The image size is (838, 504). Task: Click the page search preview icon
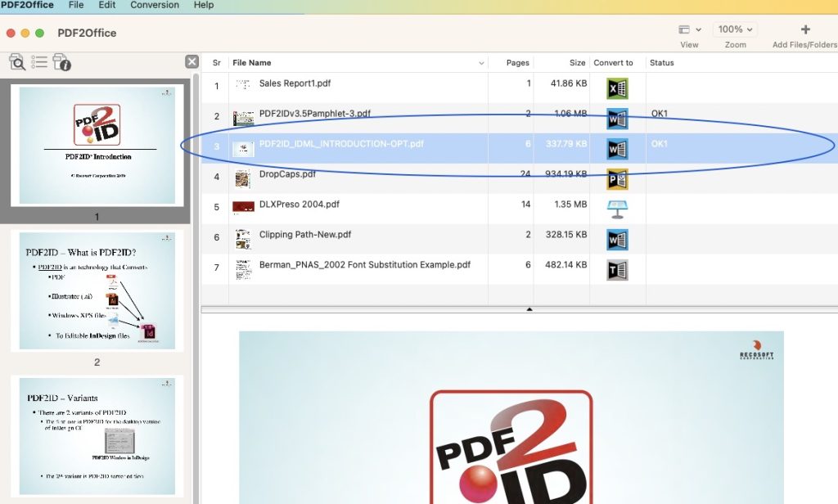pos(16,62)
